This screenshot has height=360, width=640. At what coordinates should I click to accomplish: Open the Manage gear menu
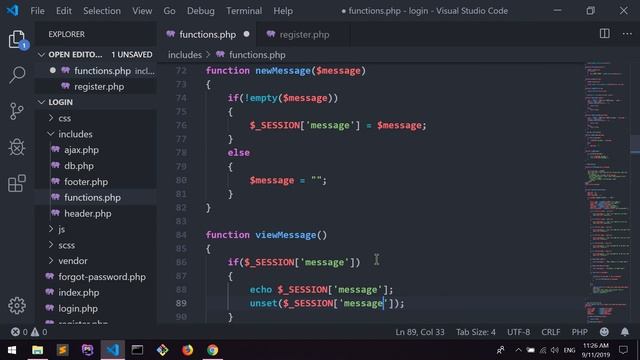click(x=17, y=305)
